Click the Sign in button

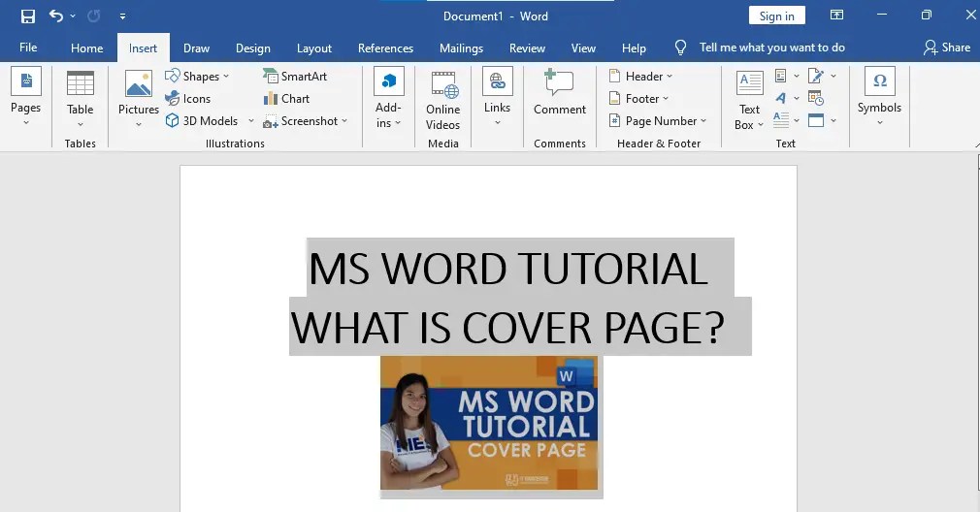tap(777, 16)
